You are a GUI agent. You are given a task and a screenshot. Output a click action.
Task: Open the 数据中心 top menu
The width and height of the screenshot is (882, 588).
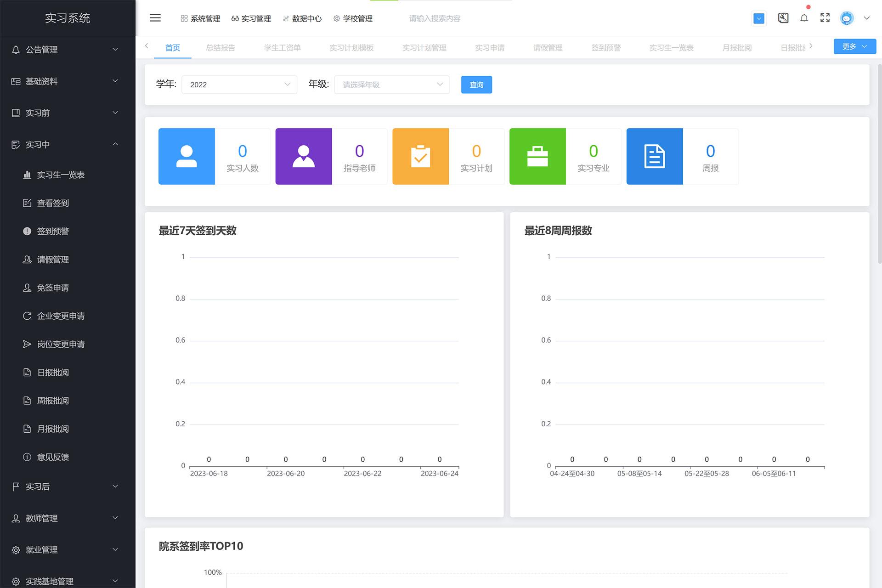[302, 18]
